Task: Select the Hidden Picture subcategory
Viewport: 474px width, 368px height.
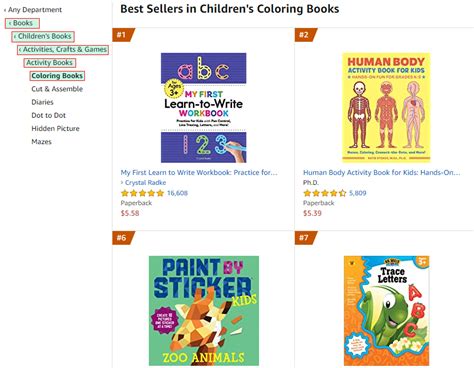Action: pyautogui.click(x=55, y=128)
